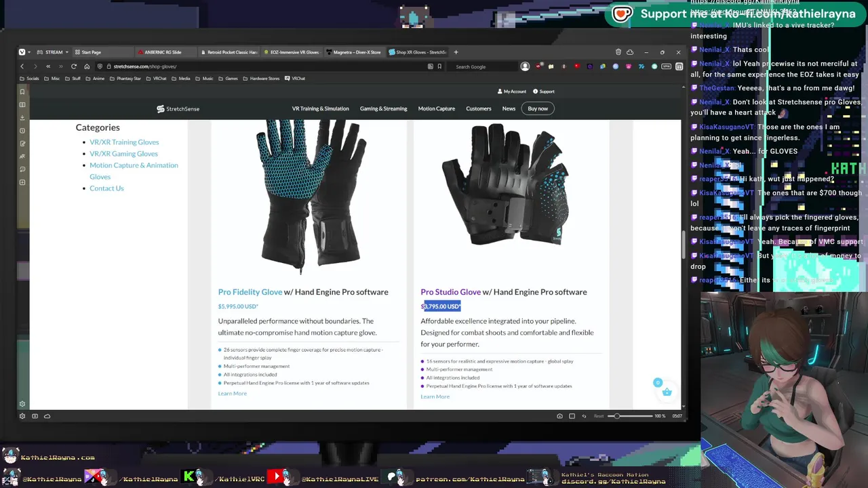Screen dimensions: 868x488
Task: Click Learn More under Pro Fidelity Glove
Action: click(x=232, y=393)
